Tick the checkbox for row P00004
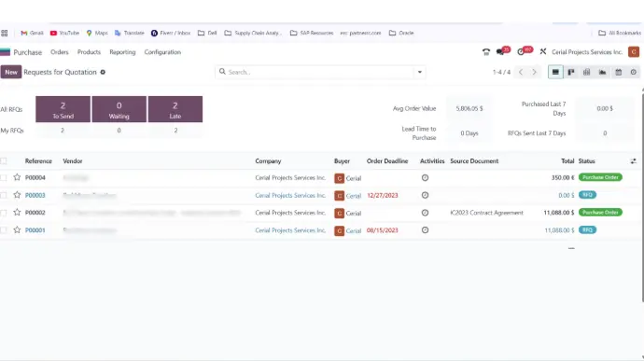The image size is (644, 361). (x=4, y=178)
